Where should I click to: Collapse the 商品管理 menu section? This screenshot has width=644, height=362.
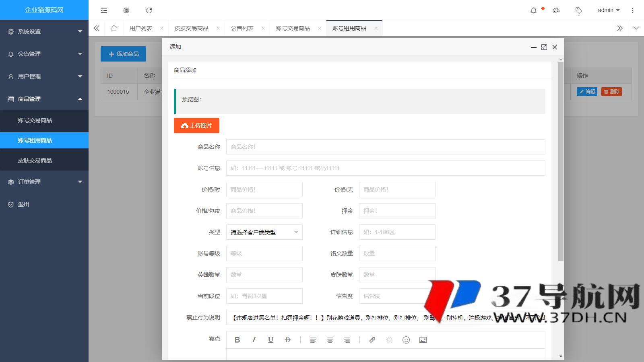coord(44,99)
